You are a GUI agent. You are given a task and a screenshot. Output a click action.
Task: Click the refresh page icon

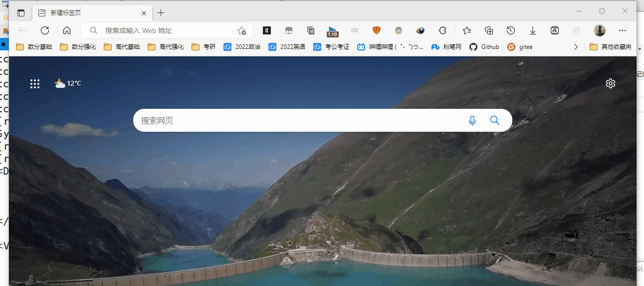tap(45, 30)
